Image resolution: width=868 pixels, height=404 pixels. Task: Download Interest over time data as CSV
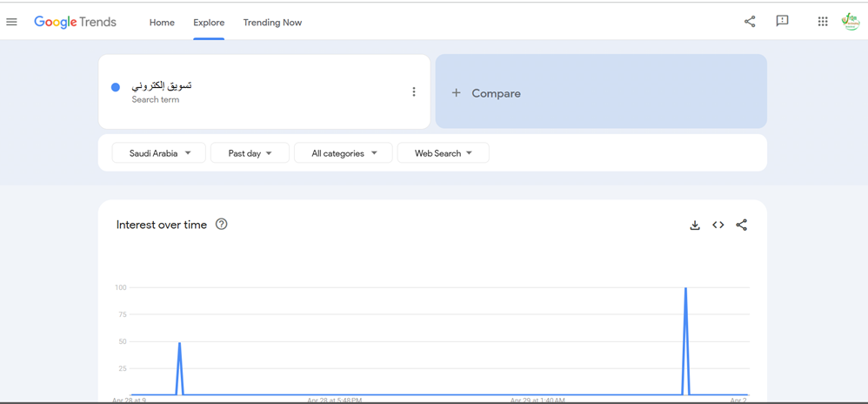point(695,226)
